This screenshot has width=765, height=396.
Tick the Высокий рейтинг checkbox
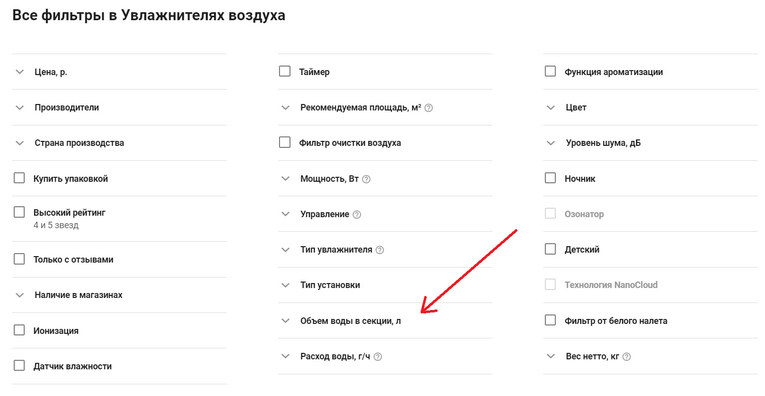coord(19,212)
